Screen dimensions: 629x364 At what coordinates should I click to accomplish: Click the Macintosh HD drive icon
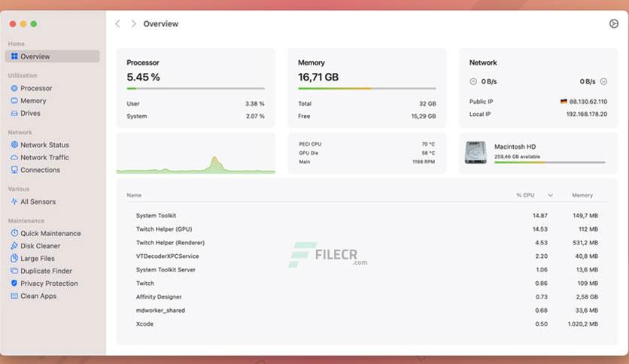(x=476, y=153)
